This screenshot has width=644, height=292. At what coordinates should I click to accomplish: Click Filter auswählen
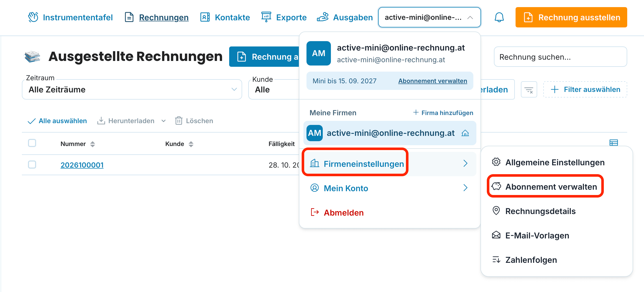coord(585,89)
